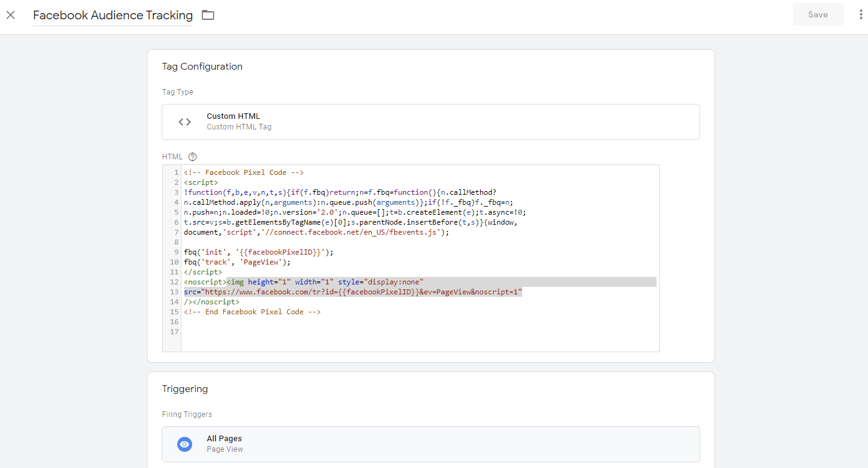The width and height of the screenshot is (868, 468).
Task: Edit the Facebook Audience Tracking tag name
Action: tap(113, 15)
